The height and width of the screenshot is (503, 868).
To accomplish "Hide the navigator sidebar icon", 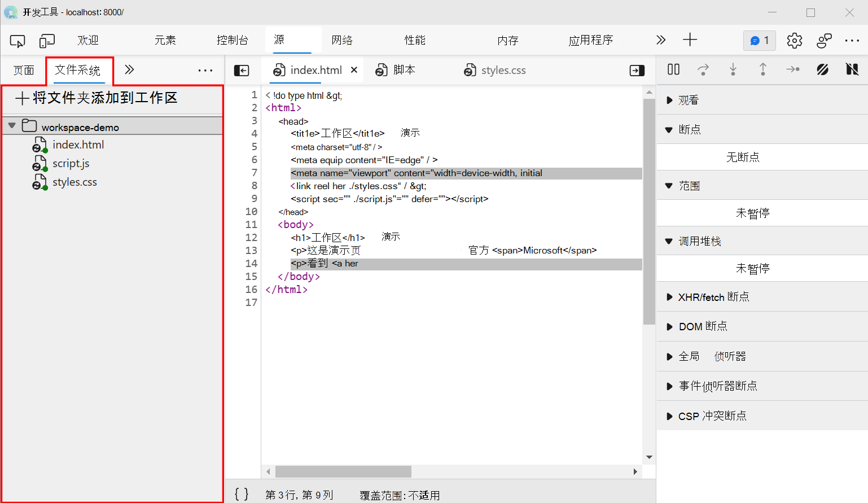I will click(x=242, y=71).
